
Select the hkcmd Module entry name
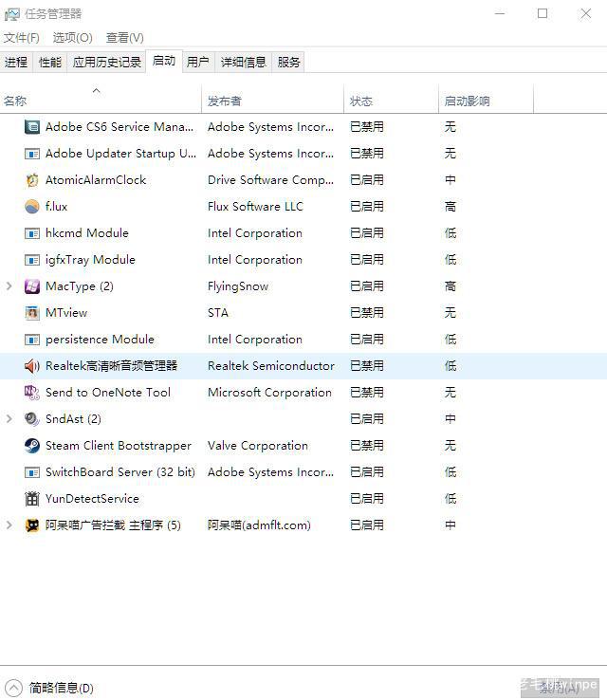[x=87, y=233]
